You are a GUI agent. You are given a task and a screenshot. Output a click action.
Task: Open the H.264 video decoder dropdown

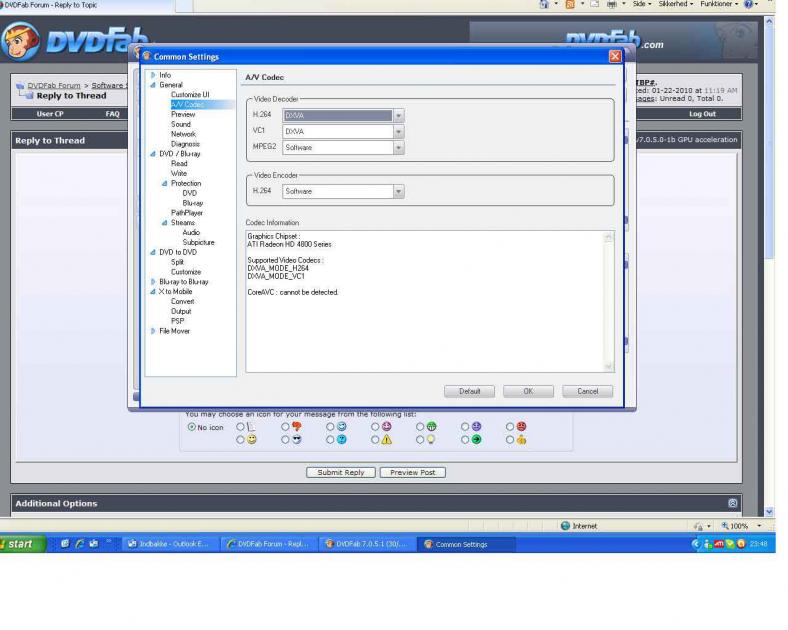click(x=399, y=116)
